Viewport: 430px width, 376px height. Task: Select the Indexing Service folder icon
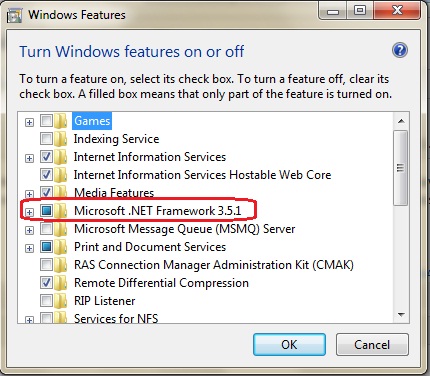tap(61, 139)
